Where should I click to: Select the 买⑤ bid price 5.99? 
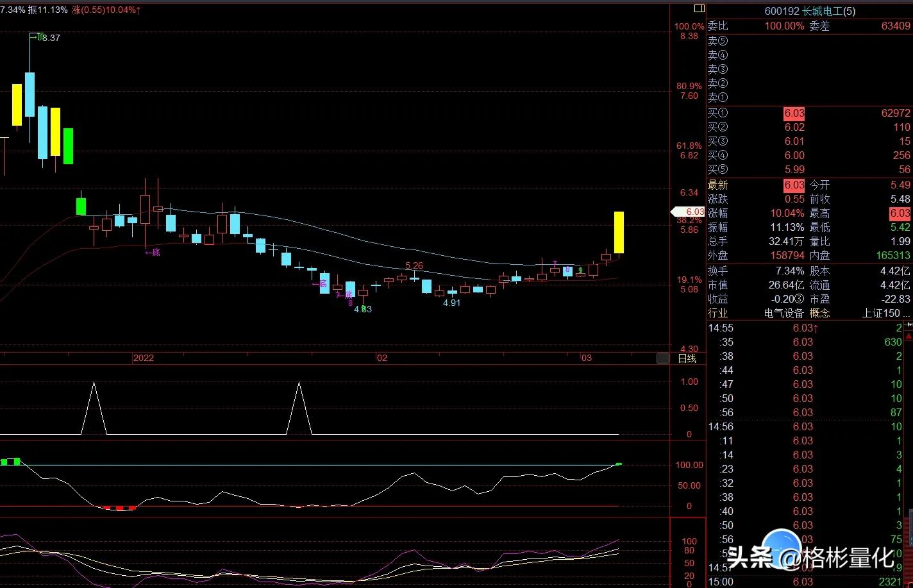click(794, 169)
